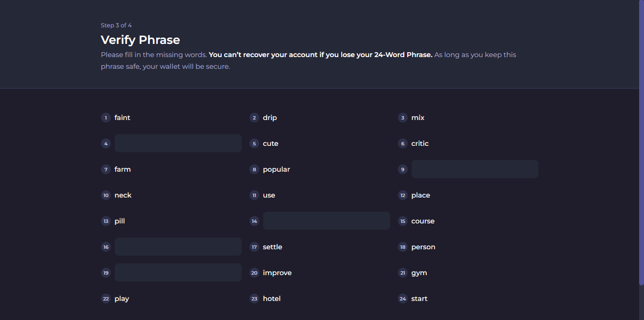Select the blank field for word 14

click(326, 221)
